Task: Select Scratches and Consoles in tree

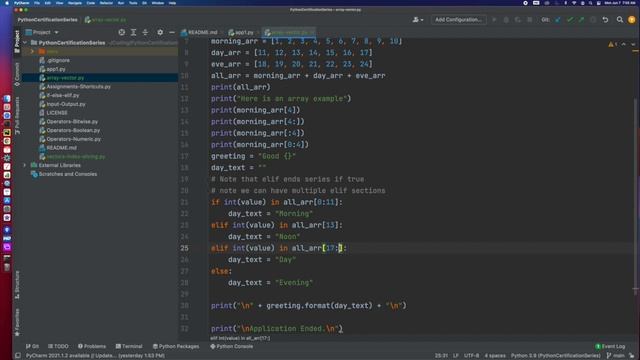Action: [64, 174]
